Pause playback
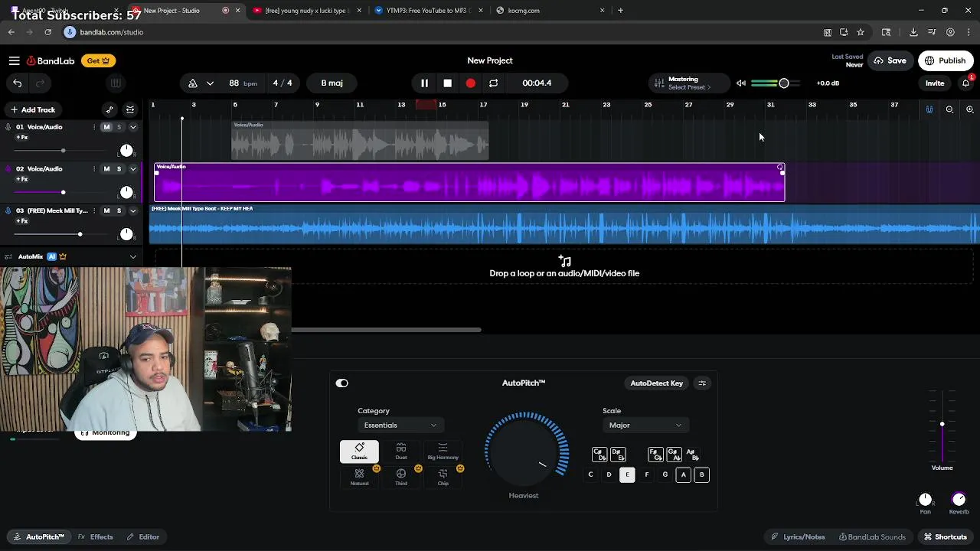This screenshot has width=980, height=551. tap(424, 83)
